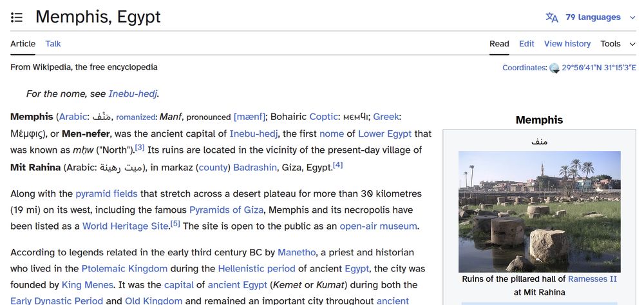644x305 pixels.
Task: Switch to the Article tab
Action: [x=23, y=44]
